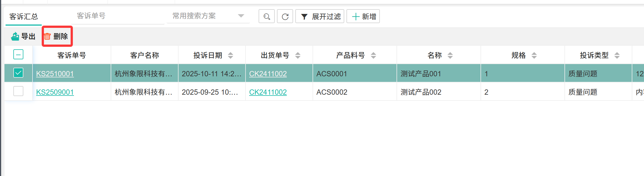The image size is (644, 176).
Task: Sort by 出货单号 column arrows
Action: click(x=298, y=55)
